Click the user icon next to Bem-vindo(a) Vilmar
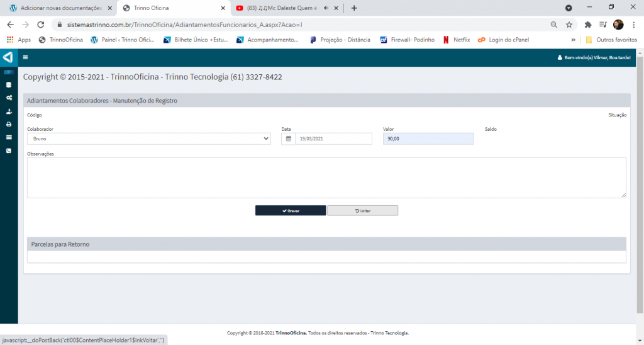This screenshot has width=644, height=345. click(559, 57)
